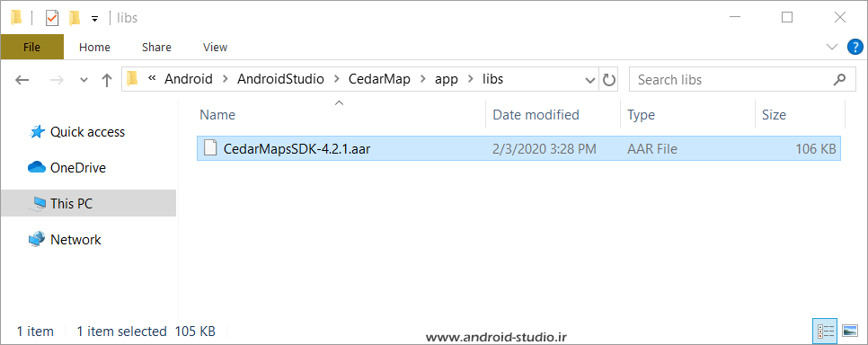Expand the ribbon chevron
This screenshot has width=868, height=345.
coord(832,47)
